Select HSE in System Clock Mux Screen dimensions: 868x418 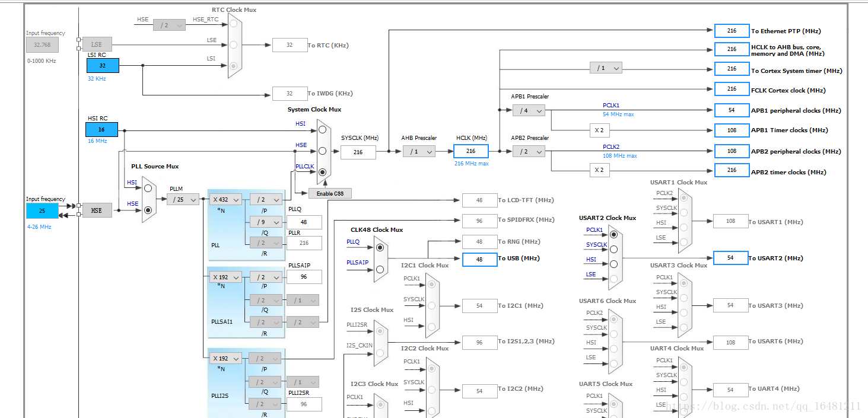point(322,151)
